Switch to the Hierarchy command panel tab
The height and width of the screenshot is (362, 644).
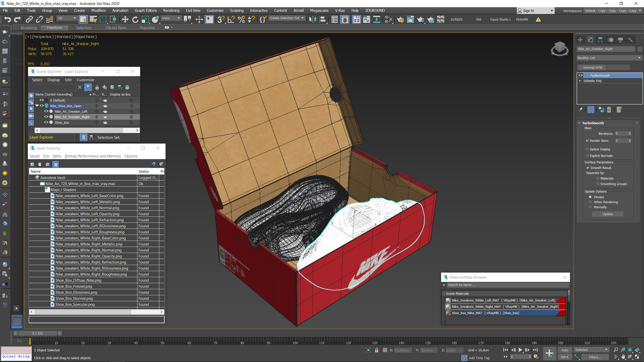point(600,40)
